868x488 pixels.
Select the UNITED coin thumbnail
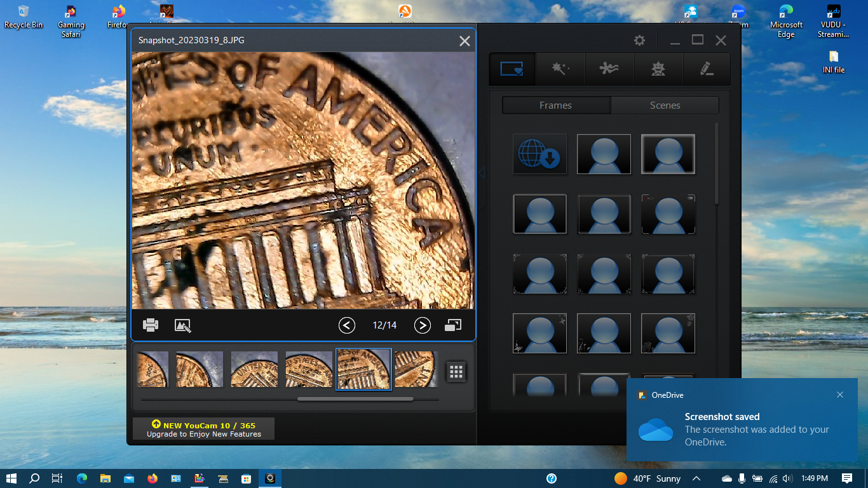254,369
